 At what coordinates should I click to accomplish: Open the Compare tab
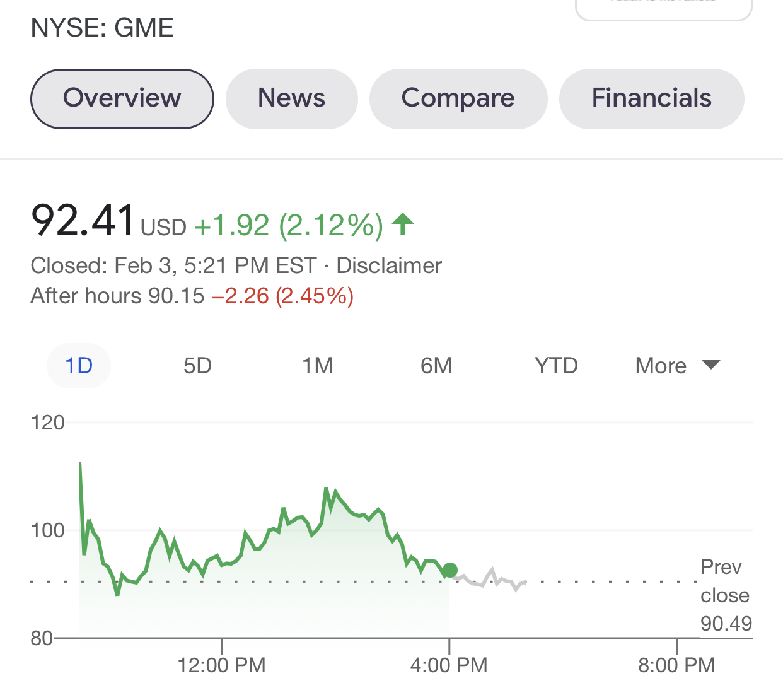458,98
